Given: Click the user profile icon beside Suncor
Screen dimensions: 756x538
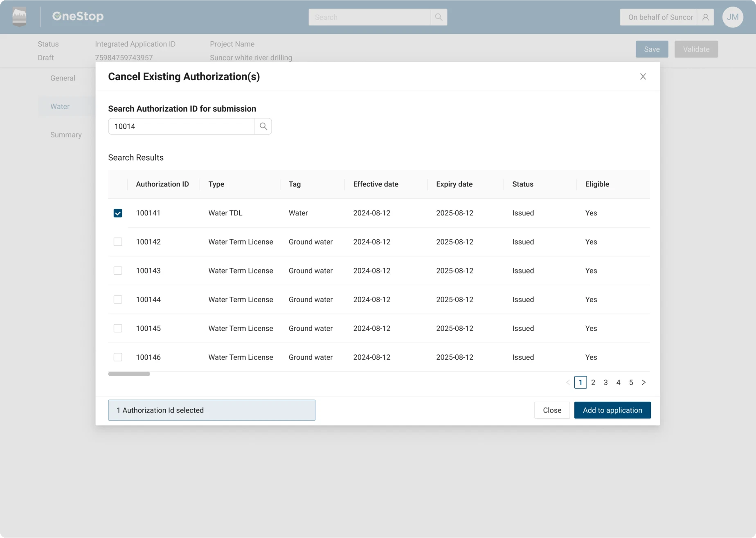Looking at the screenshot, I should [x=706, y=17].
